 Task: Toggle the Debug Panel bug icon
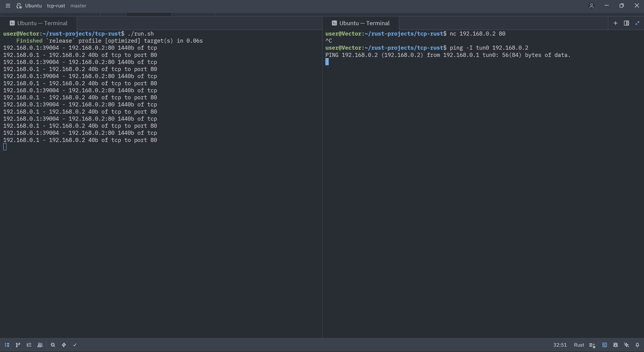[616, 345]
